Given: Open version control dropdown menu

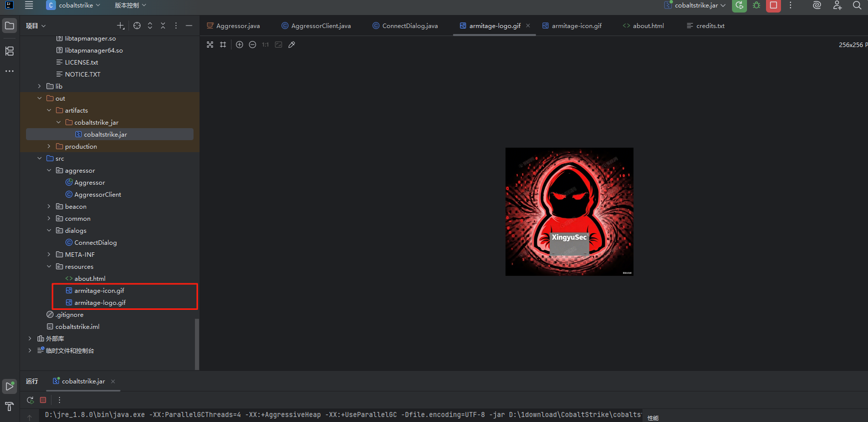Looking at the screenshot, I should click(x=130, y=6).
